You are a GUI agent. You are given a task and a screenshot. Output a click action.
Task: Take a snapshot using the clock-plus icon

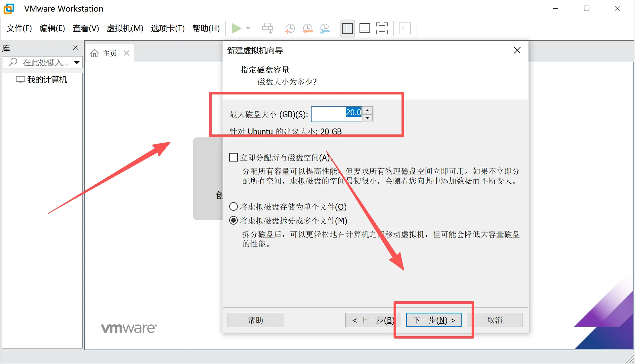[290, 28]
